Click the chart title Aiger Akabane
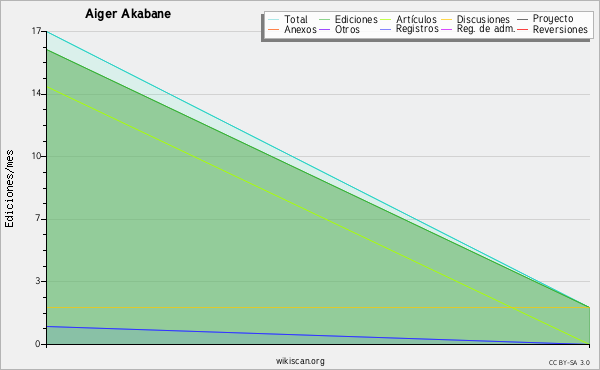Screen dimensions: 600x370 coord(128,14)
